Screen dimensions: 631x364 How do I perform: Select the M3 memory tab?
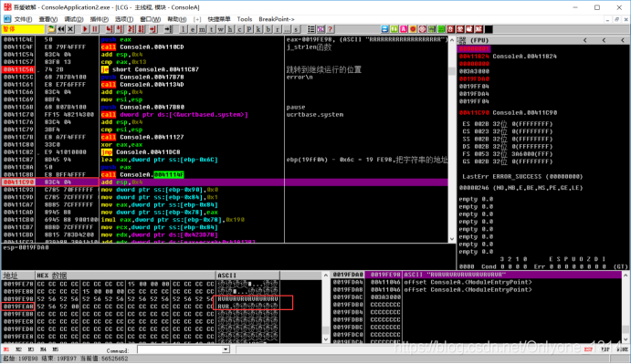(x=31, y=349)
